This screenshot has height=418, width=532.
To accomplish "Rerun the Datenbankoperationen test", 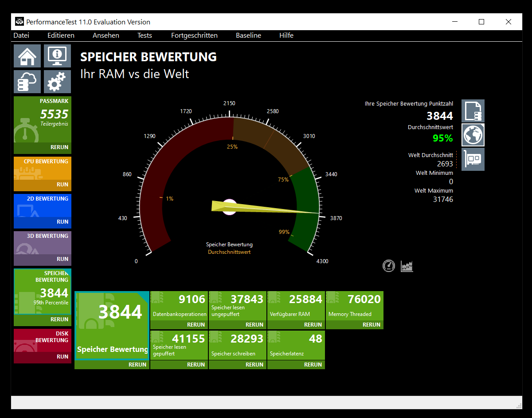I will [x=179, y=325].
